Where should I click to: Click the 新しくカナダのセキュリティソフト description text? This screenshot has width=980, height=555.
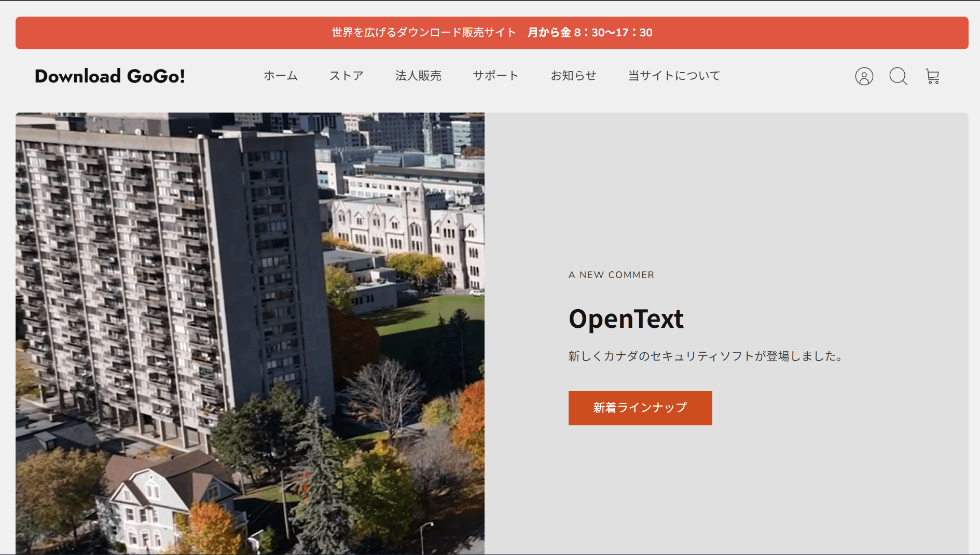pos(706,356)
